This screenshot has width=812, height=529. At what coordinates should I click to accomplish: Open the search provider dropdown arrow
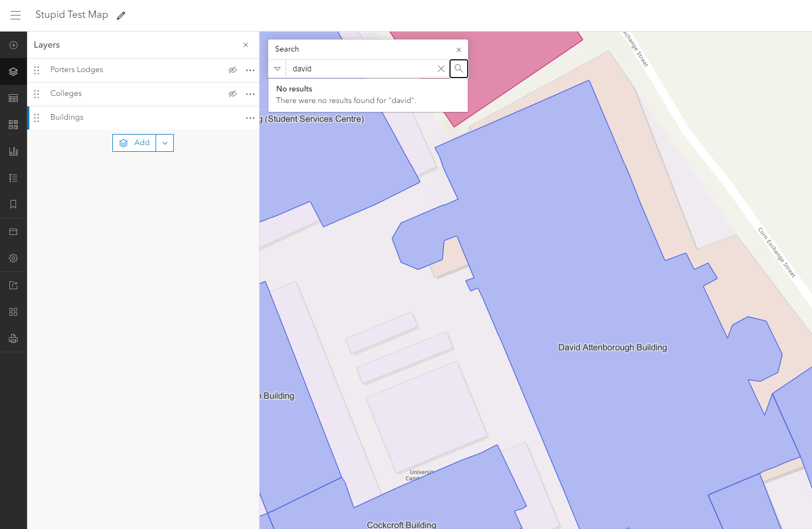(277, 68)
